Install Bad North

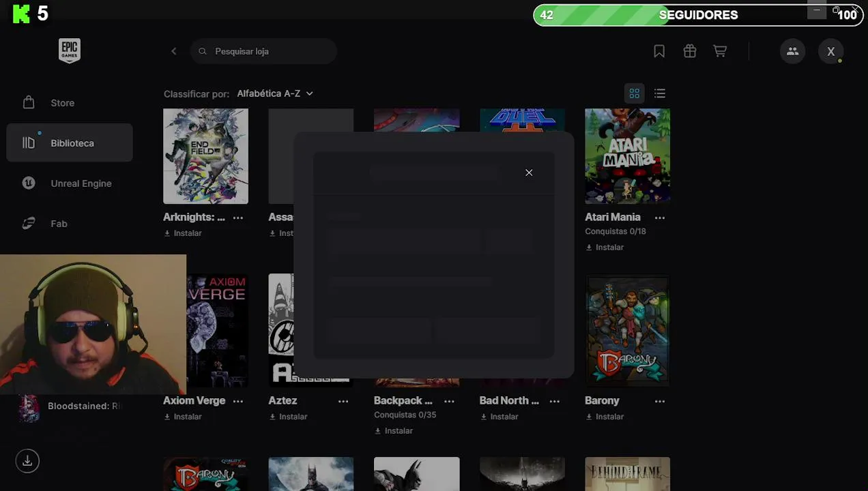click(x=499, y=417)
